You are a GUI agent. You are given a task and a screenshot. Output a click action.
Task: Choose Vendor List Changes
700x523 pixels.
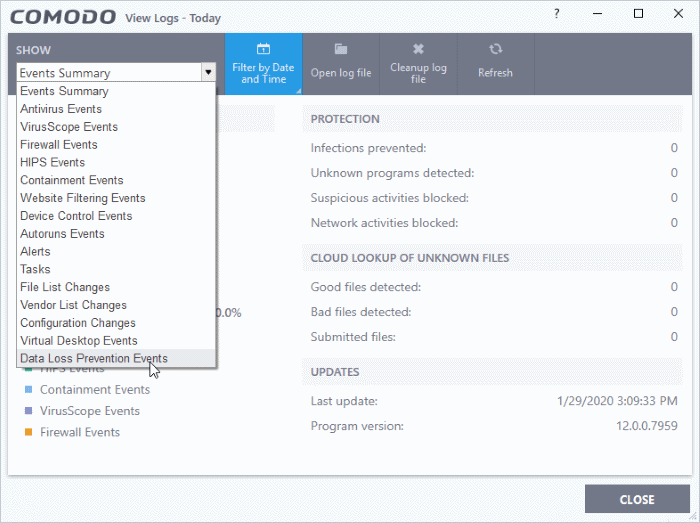(x=116, y=305)
